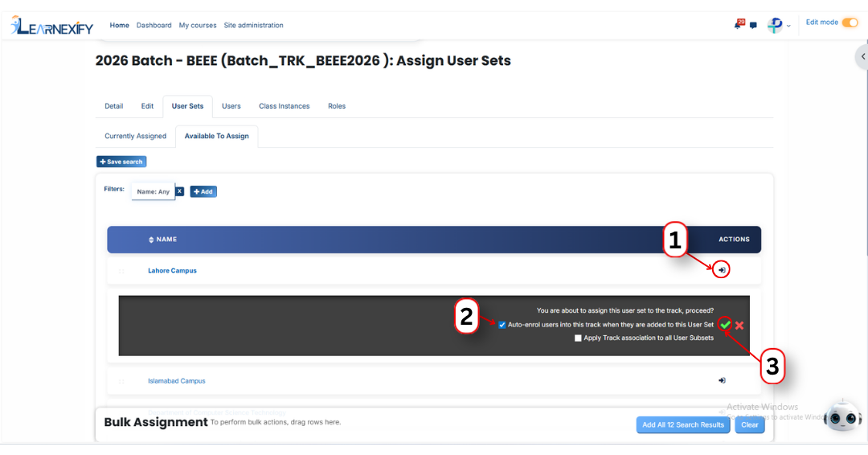The height and width of the screenshot is (455, 868).
Task: Open the Lahore Campus link
Action: click(x=172, y=271)
